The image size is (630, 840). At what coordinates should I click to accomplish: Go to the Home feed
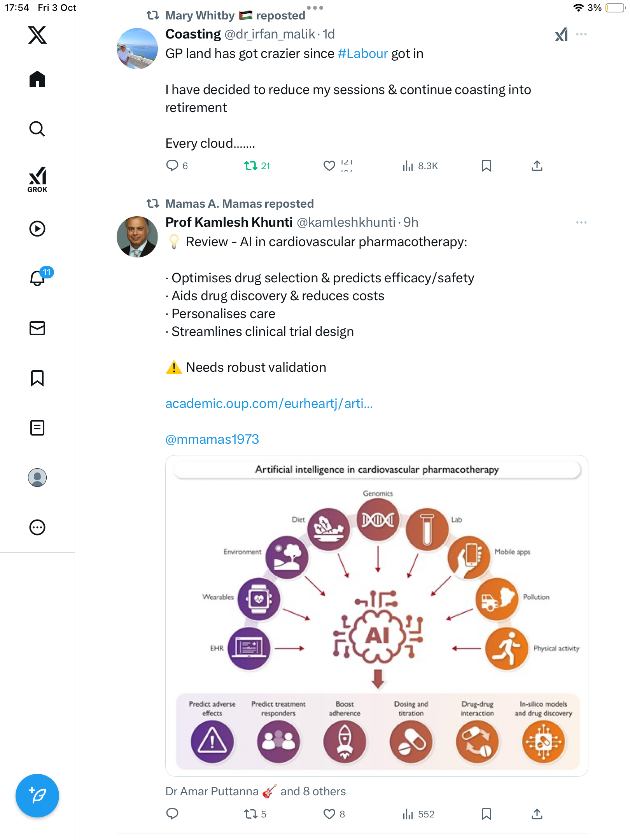(37, 79)
